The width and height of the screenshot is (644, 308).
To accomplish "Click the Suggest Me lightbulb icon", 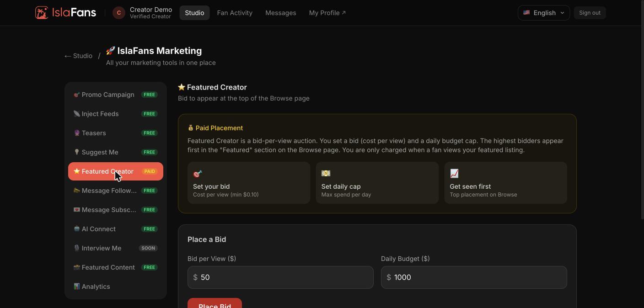I will 76,152.
